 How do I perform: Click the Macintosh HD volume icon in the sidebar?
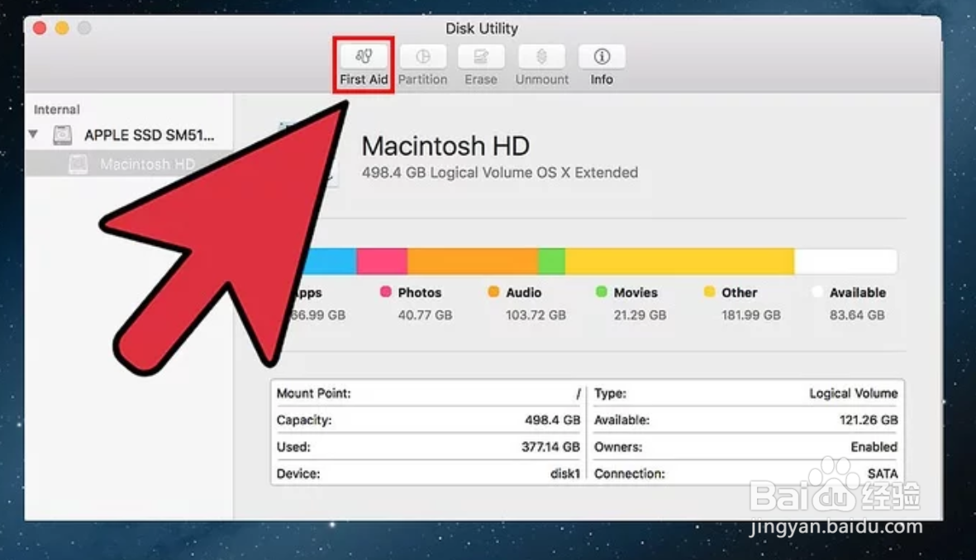click(78, 164)
